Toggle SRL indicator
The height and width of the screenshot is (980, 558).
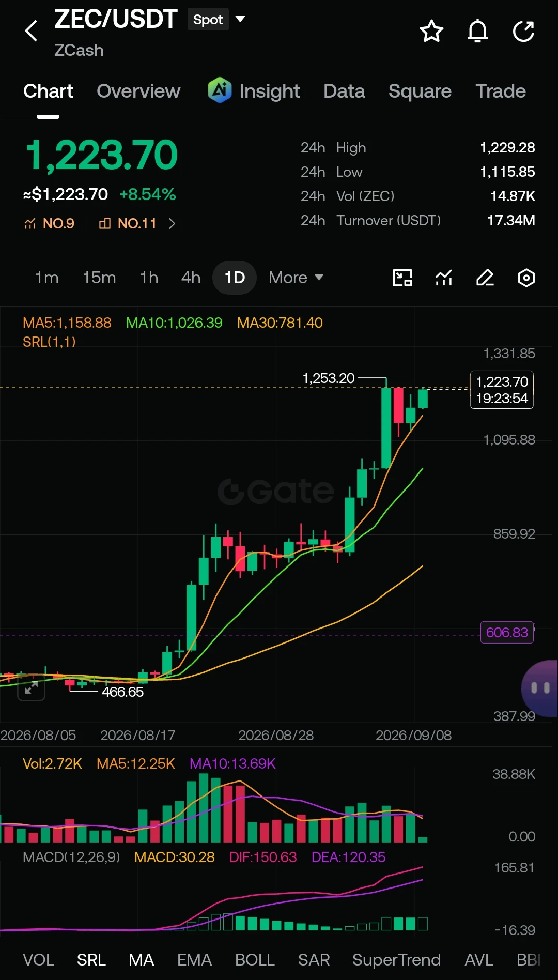tap(91, 960)
